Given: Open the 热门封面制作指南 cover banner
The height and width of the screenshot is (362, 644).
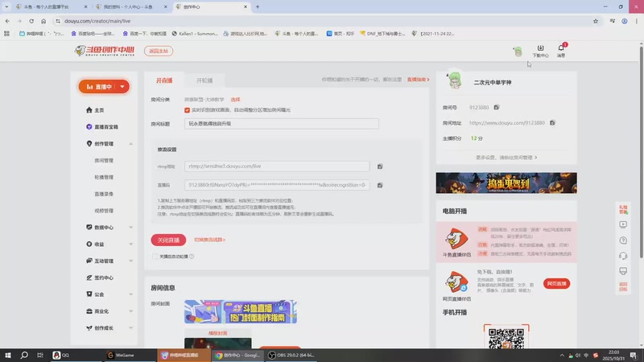Looking at the screenshot, I should (x=241, y=311).
